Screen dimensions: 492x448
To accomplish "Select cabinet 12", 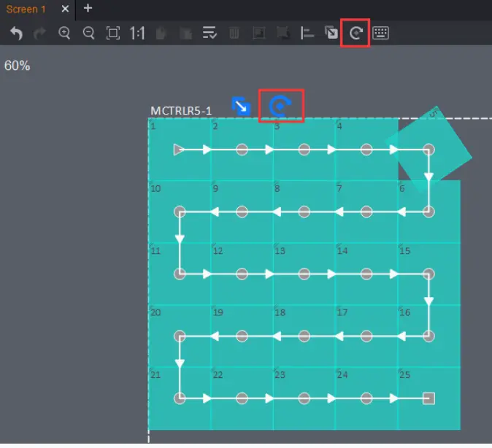I will pos(242,274).
